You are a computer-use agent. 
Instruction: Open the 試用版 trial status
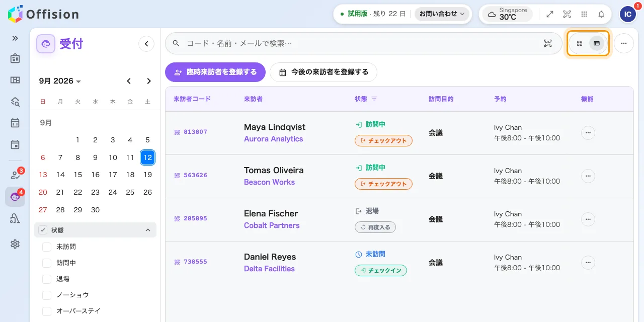click(373, 14)
